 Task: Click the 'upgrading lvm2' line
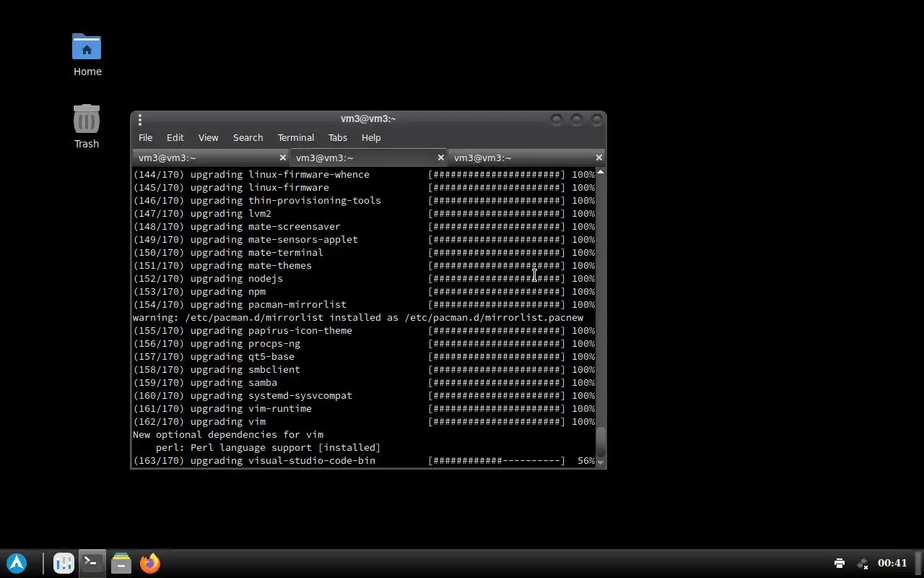click(x=364, y=214)
